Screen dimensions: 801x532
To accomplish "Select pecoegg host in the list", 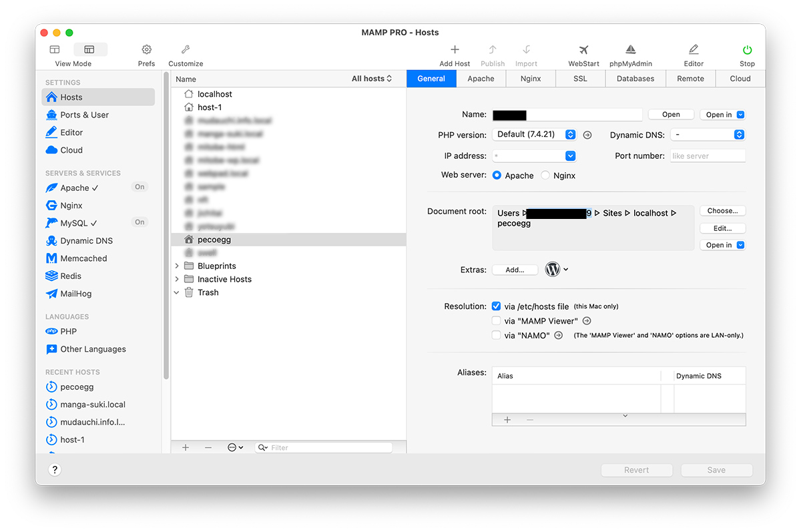I will tap(288, 240).
